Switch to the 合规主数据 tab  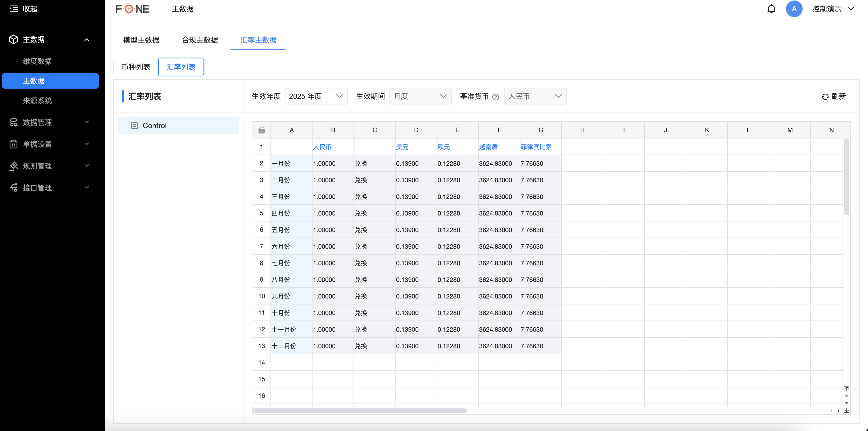click(x=200, y=40)
